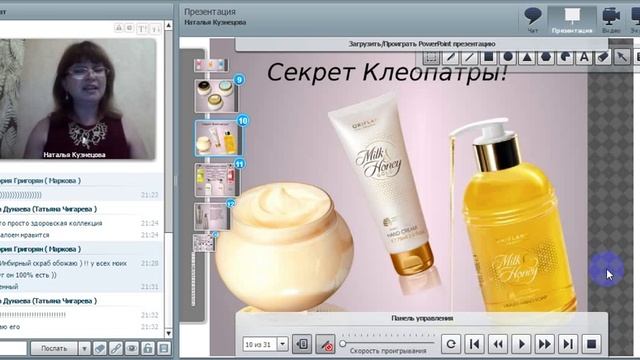Click the save icon in chat toolbar
The height and width of the screenshot is (360, 640).
[x=164, y=348]
